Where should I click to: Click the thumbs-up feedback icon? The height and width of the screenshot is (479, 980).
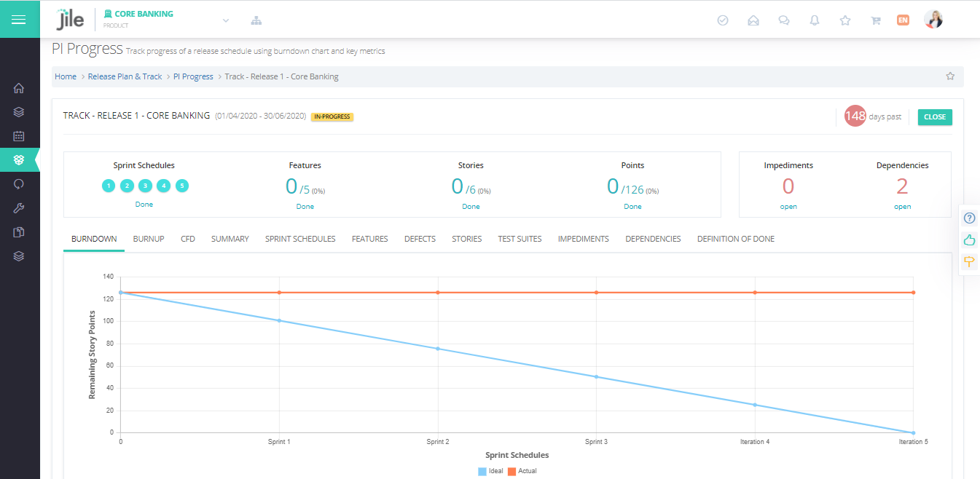pos(969,239)
